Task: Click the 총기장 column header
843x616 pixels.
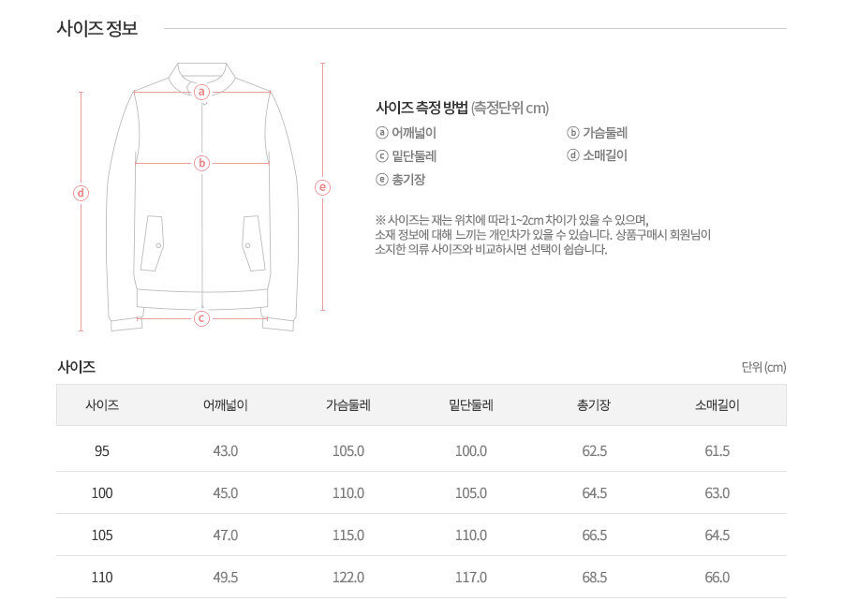Action: coord(594,404)
